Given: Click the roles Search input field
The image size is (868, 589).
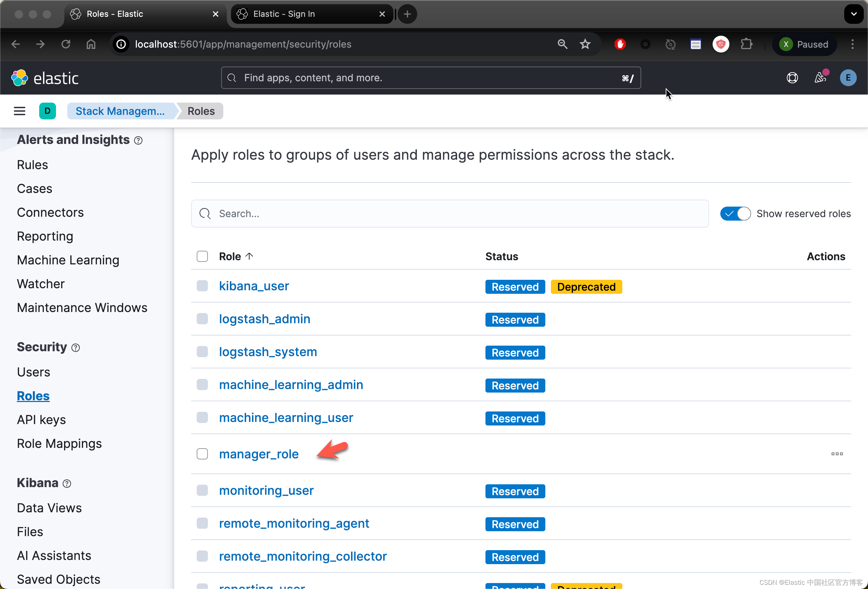Looking at the screenshot, I should [x=411, y=213].
